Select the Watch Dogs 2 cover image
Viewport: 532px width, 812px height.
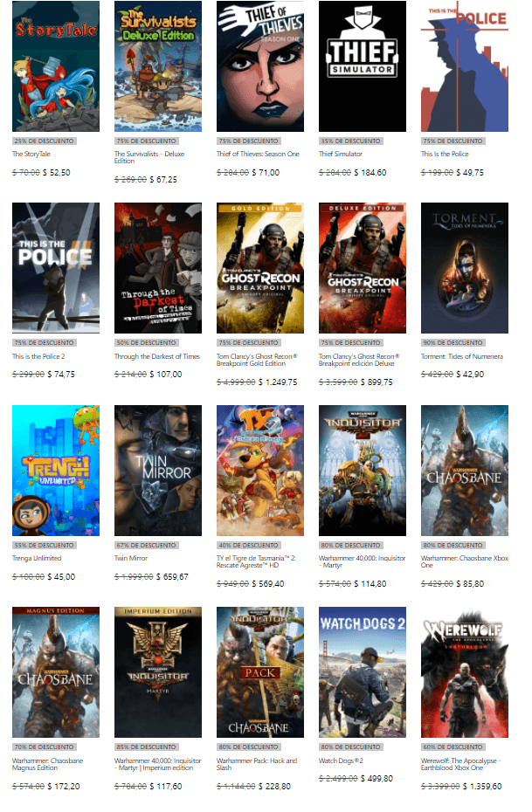pyautogui.click(x=363, y=672)
